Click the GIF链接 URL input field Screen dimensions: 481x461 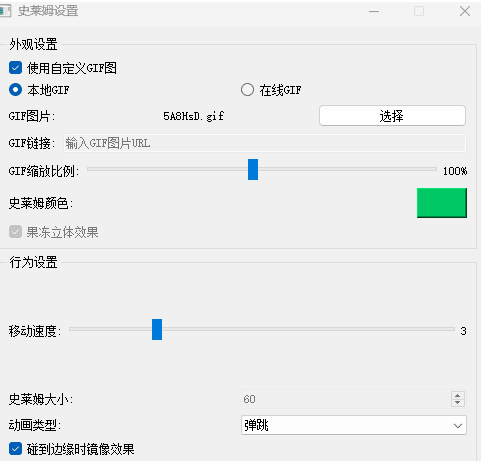coord(265,143)
